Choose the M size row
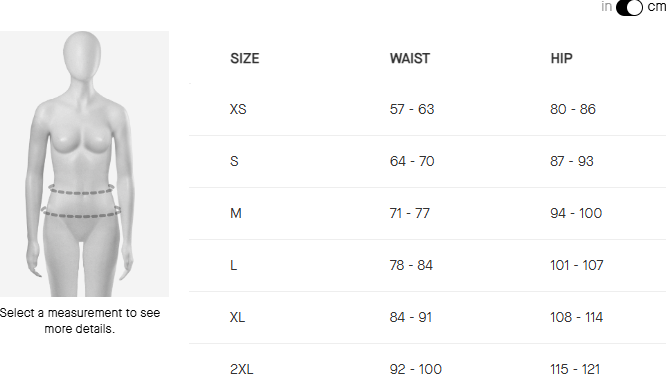Screen dimensions: 666x374 point(427,214)
